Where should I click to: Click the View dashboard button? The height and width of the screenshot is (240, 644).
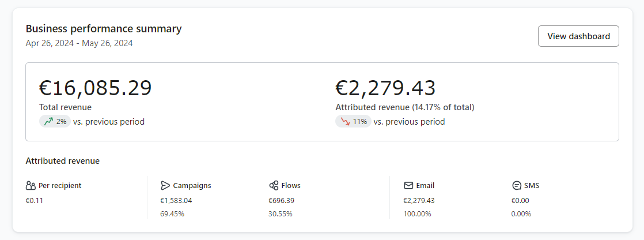[578, 36]
